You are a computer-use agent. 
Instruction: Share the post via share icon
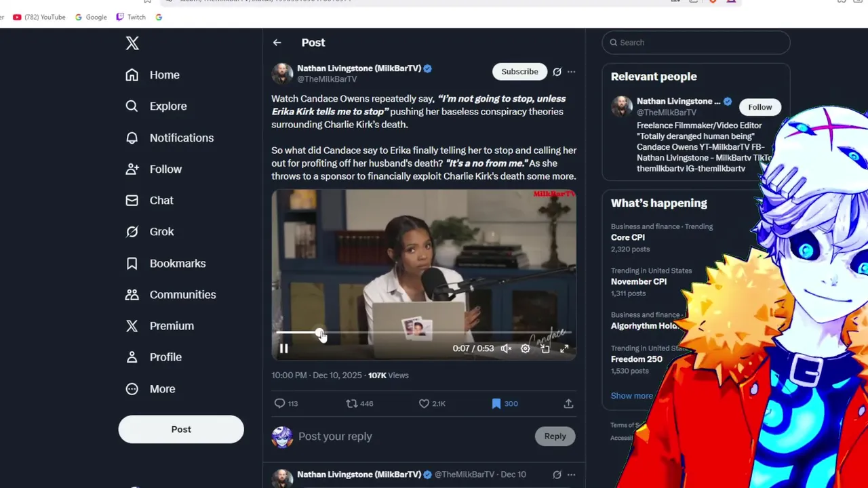(568, 403)
